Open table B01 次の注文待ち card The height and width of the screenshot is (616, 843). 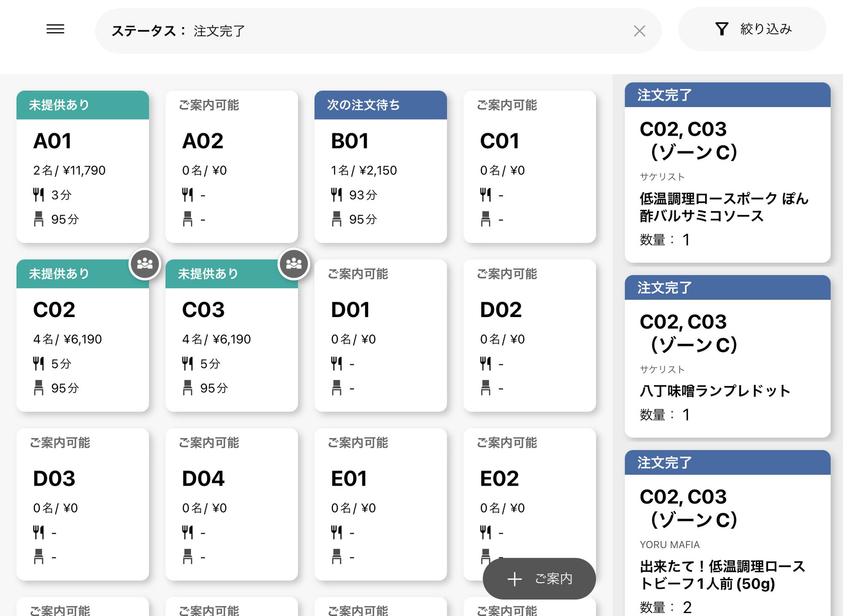pos(380,167)
